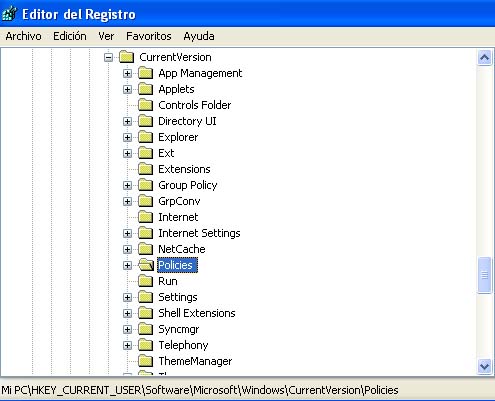Image resolution: width=495 pixels, height=401 pixels.
Task: Expand the Settings key
Action: [x=127, y=297]
